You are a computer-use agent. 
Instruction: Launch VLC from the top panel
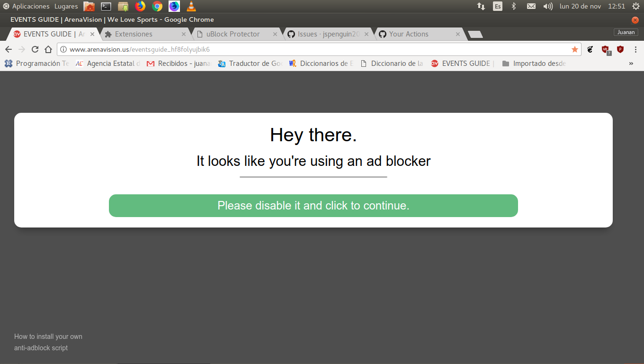pyautogui.click(x=191, y=6)
